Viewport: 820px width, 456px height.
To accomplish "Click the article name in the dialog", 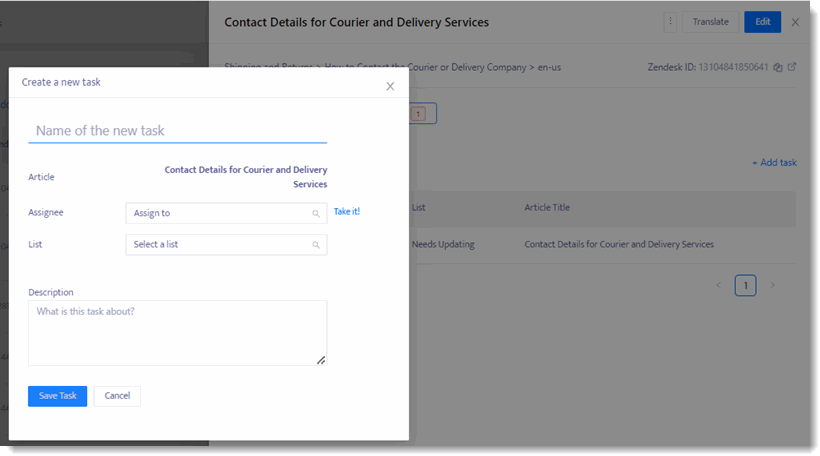I will (x=246, y=177).
